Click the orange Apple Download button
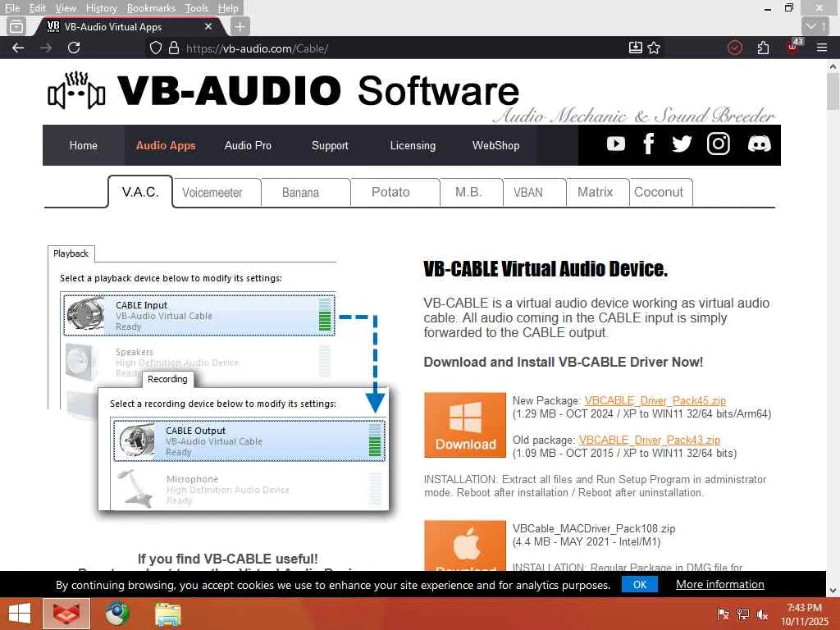 pos(465,546)
